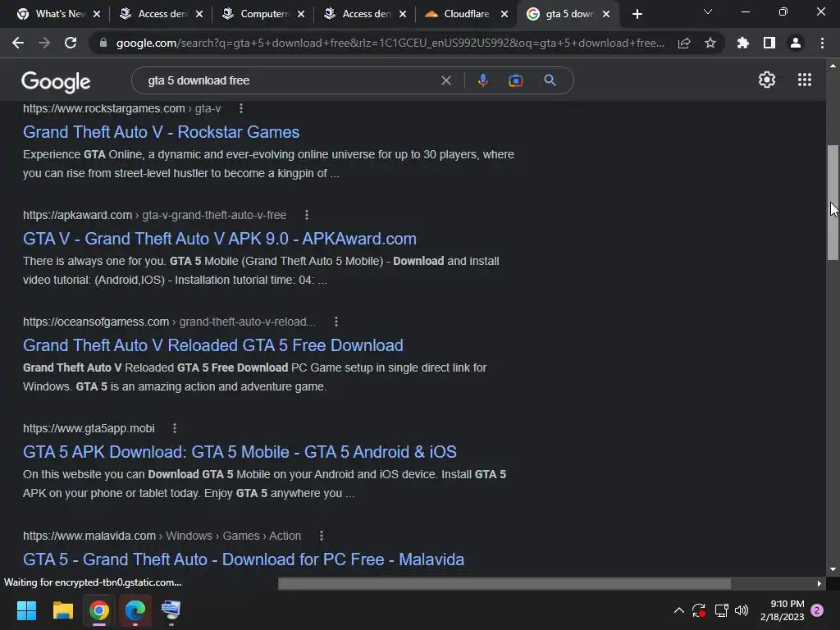
Task: Open the Chrome three-dot menu
Action: (822, 43)
